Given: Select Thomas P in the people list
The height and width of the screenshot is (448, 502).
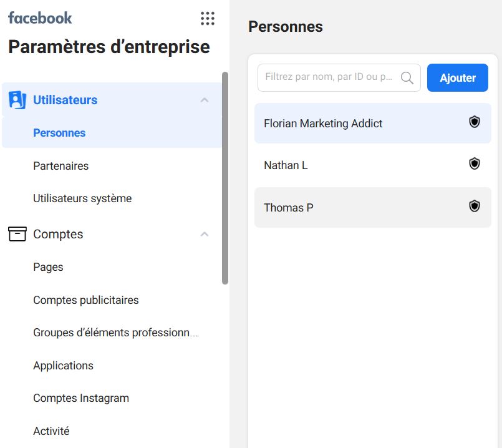Looking at the screenshot, I should 289,208.
